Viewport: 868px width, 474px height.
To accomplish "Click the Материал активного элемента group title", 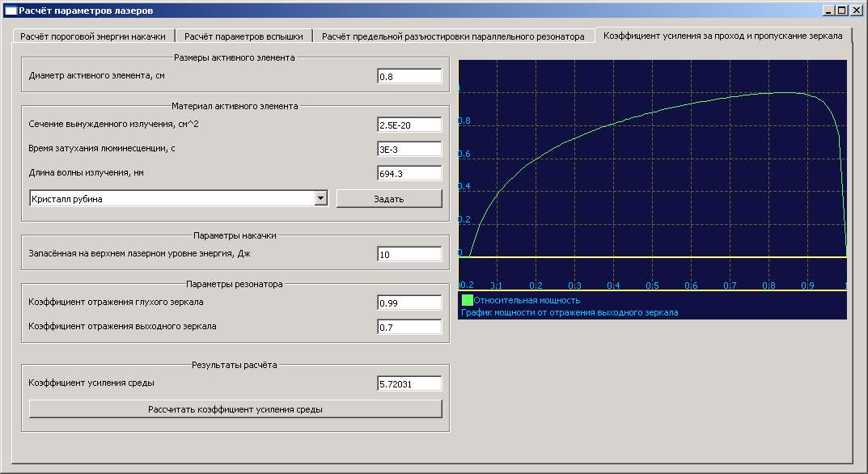I will pyautogui.click(x=235, y=106).
